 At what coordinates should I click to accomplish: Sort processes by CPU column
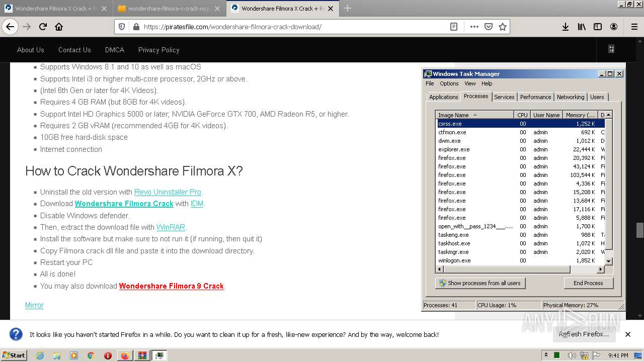pos(522,115)
